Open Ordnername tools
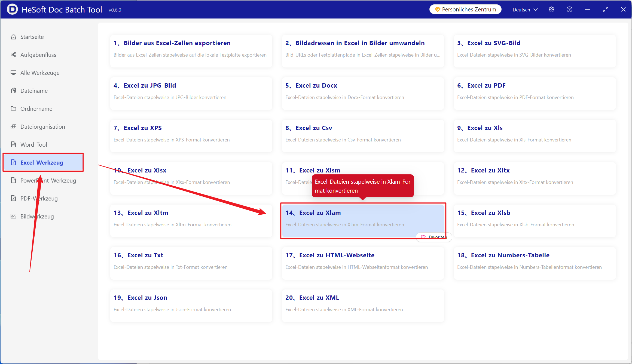 (x=43, y=109)
